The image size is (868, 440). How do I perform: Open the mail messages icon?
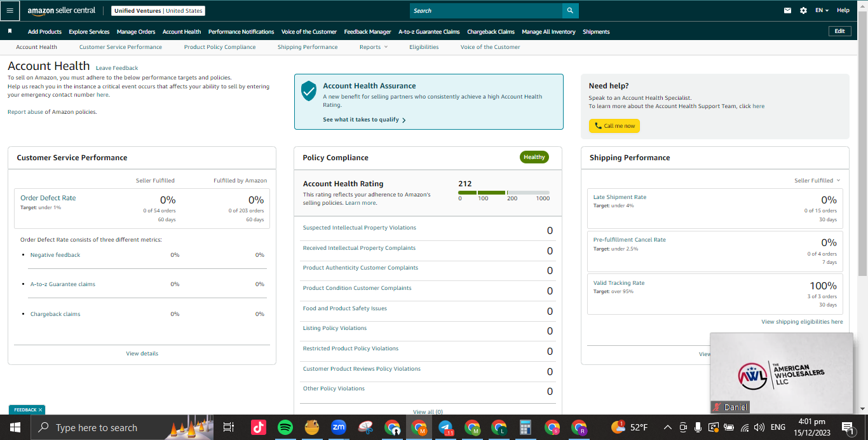click(788, 10)
